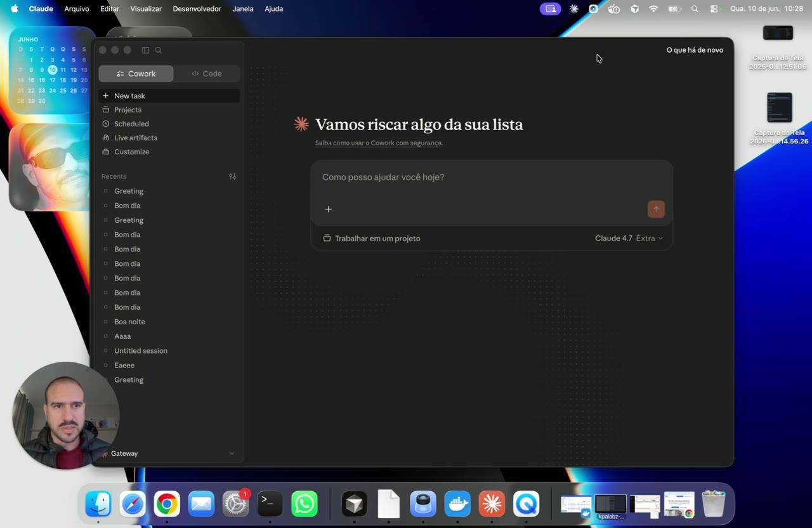Open the blank document icon in Dock

tap(388, 505)
